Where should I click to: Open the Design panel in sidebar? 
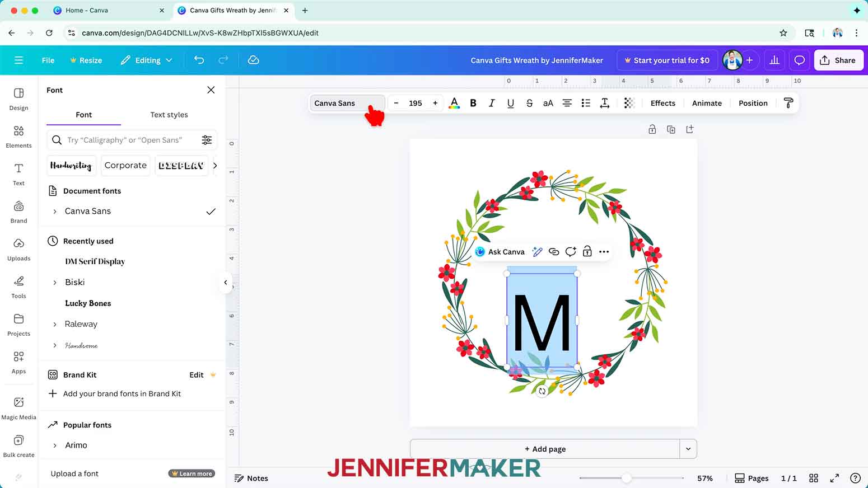(x=18, y=98)
